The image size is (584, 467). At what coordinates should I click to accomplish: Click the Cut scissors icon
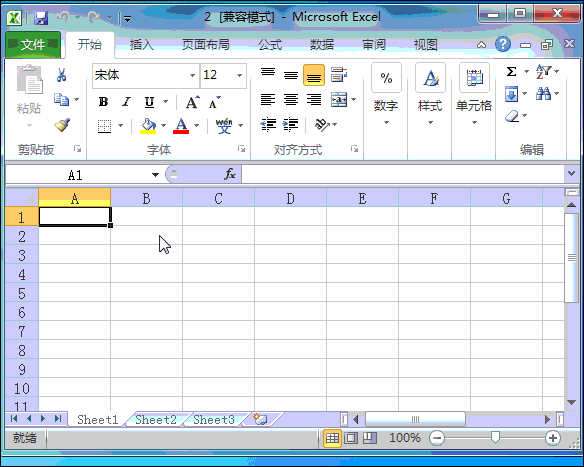tap(61, 75)
